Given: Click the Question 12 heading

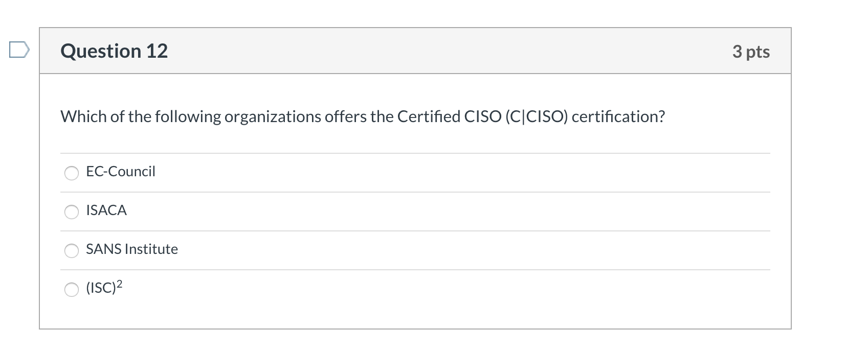Looking at the screenshot, I should pyautogui.click(x=114, y=51).
